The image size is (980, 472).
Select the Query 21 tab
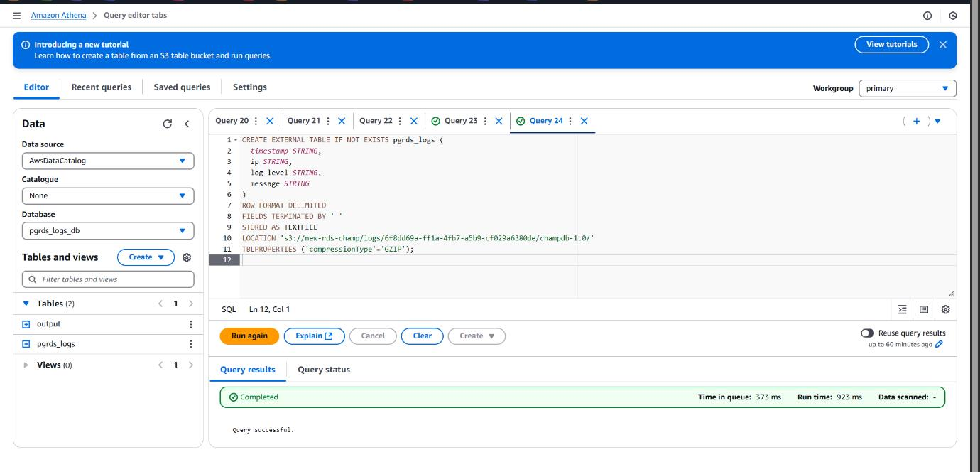[304, 121]
